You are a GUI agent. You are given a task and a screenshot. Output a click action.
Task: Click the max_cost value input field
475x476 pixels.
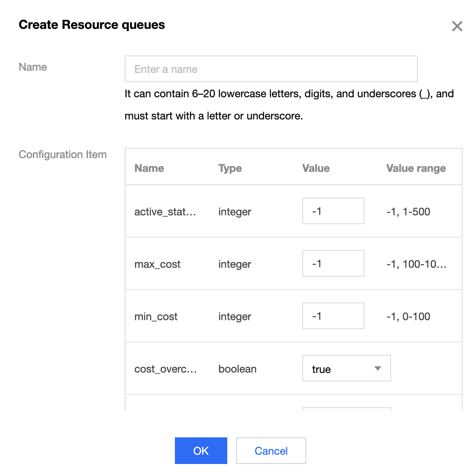point(333,263)
